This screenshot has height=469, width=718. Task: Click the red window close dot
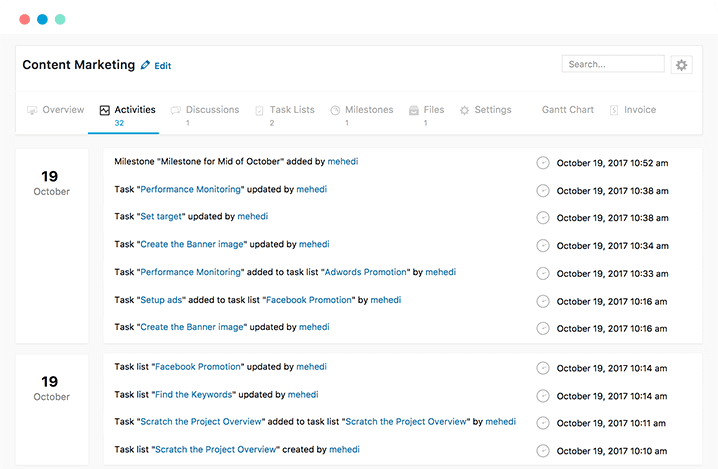coord(25,19)
